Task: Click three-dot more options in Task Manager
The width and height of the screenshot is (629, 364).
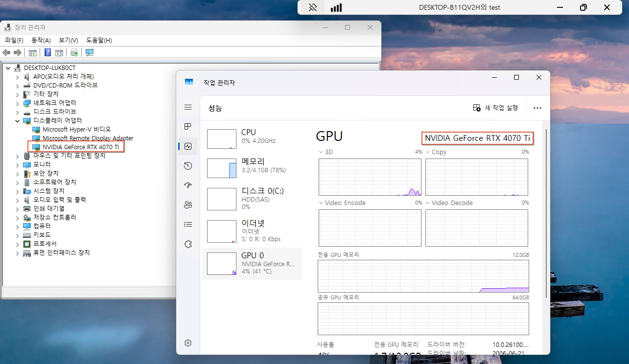Action: click(x=537, y=108)
